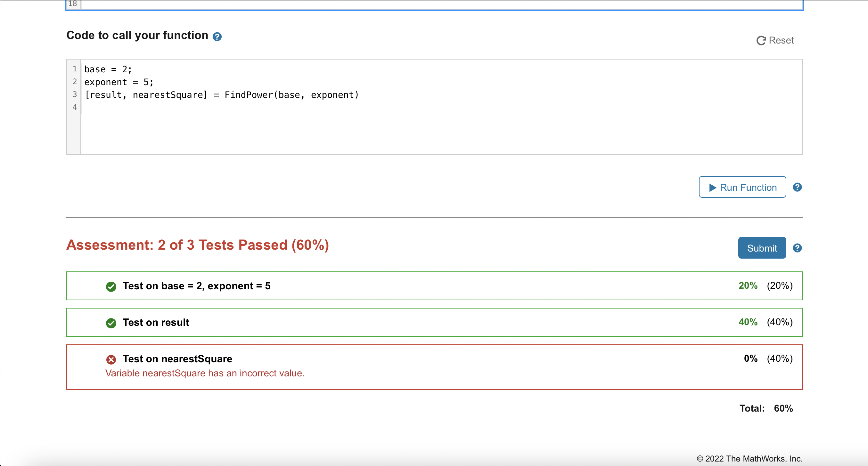The image size is (868, 466).
Task: Click the Assessment heading showing 60%
Action: (x=198, y=245)
